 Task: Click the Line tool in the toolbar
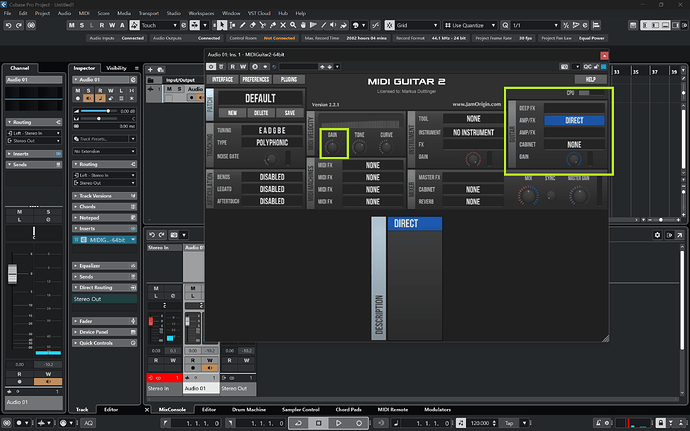pyautogui.click(x=323, y=26)
